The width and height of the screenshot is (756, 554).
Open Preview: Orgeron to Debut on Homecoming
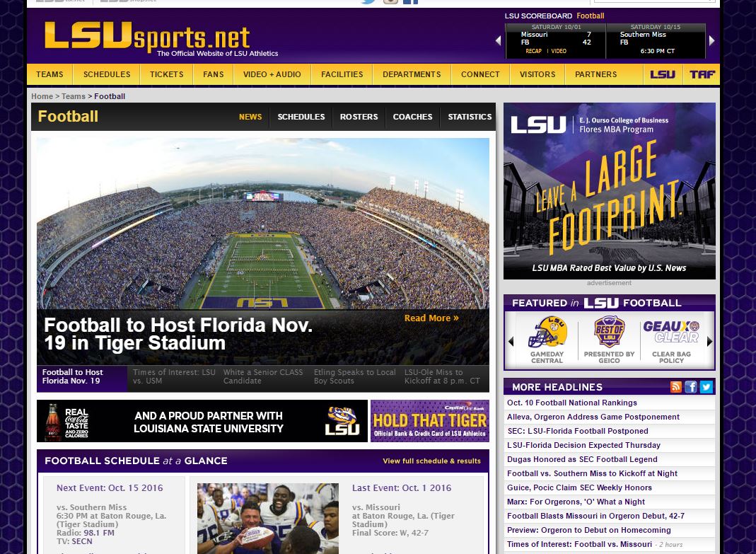pos(588,530)
